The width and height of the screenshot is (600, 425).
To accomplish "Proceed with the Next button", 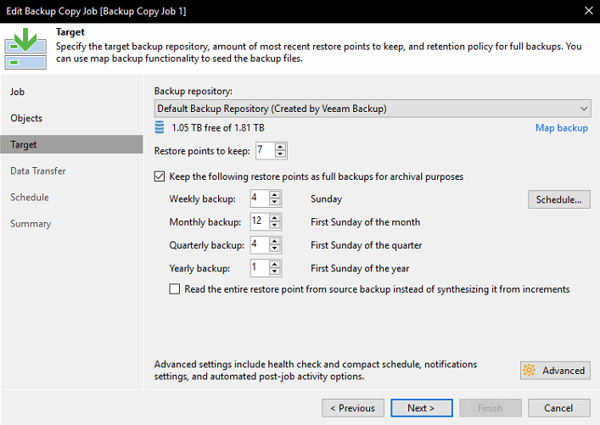I will point(421,408).
